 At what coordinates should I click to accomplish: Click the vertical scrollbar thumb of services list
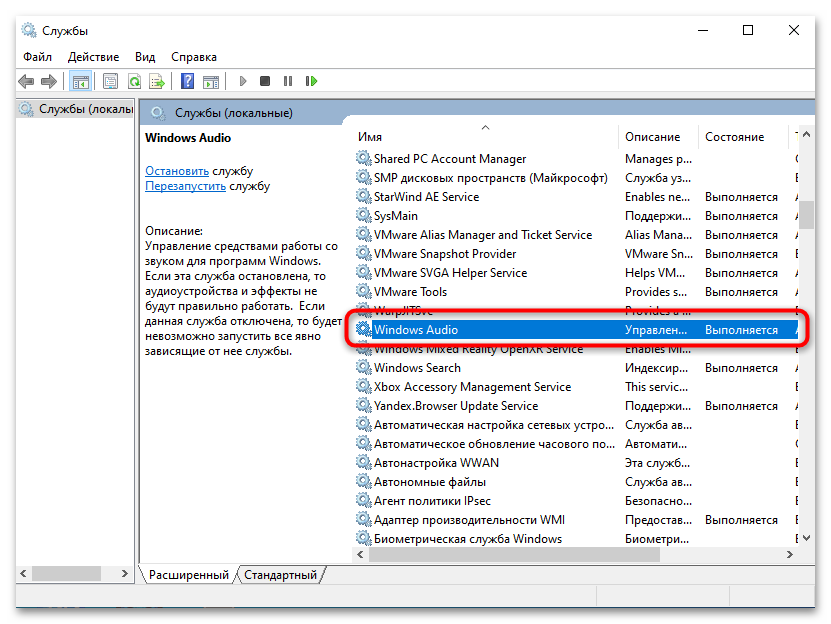(806, 214)
